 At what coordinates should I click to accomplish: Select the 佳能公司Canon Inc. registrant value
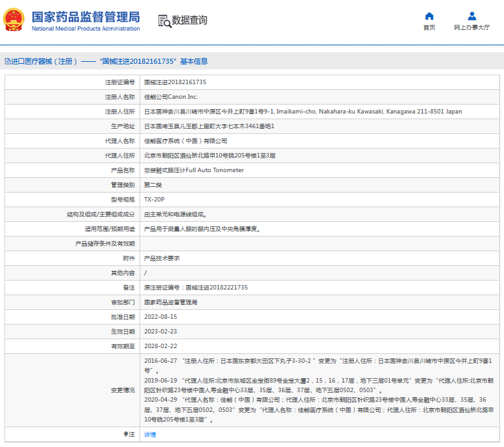171,97
